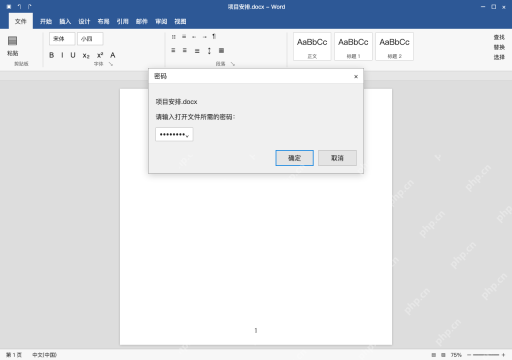Viewport: 512px width, 360px height.
Task: Click the line spacing double-arrow icon
Action: [x=209, y=51]
